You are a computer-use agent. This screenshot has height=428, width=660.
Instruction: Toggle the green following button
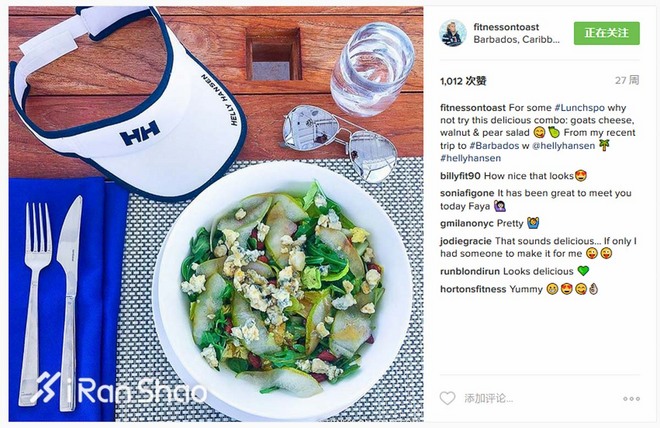pos(607,33)
